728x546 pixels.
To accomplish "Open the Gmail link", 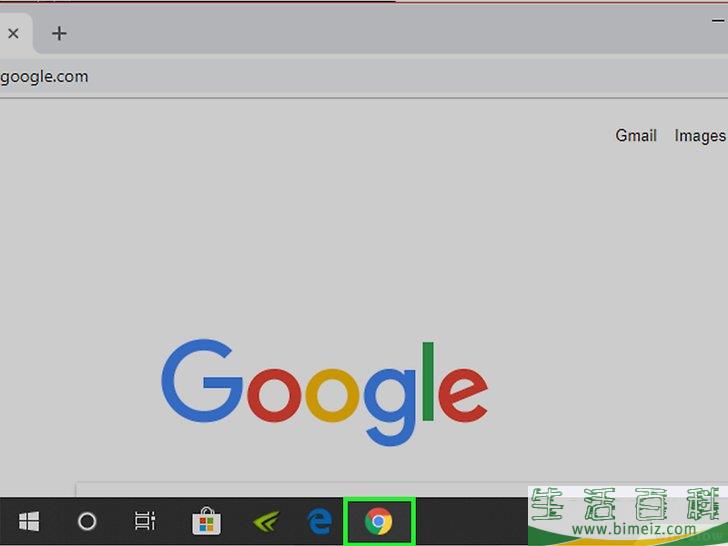I will [x=636, y=136].
